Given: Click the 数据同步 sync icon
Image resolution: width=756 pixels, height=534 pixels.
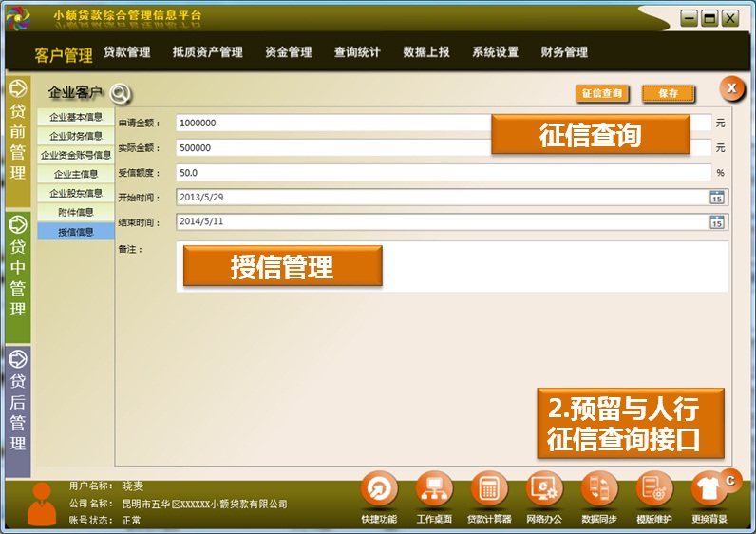Looking at the screenshot, I should pos(599,491).
